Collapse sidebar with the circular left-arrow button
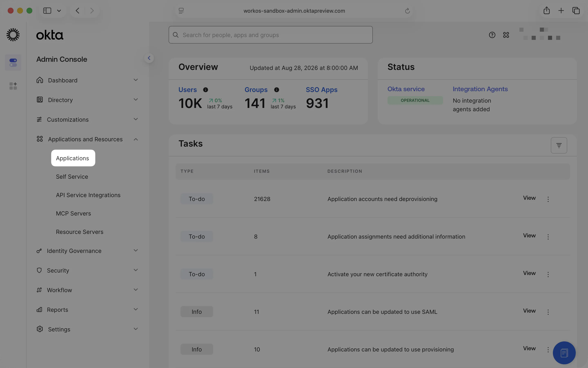Screen dimensions: 588x368 149,58
